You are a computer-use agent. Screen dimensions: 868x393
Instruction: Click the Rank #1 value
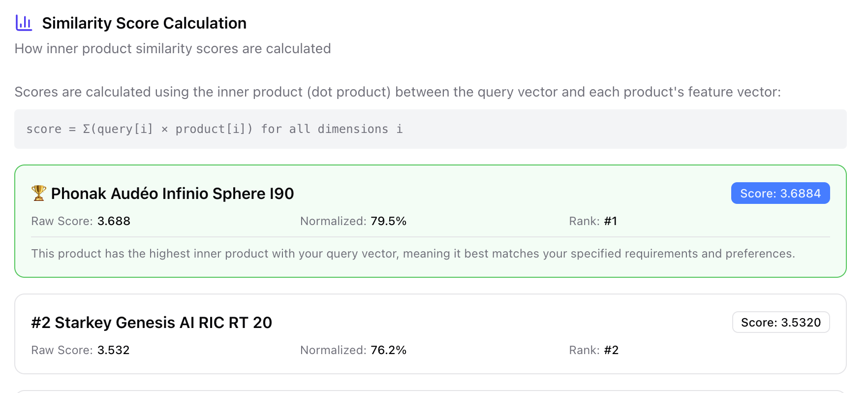[610, 221]
